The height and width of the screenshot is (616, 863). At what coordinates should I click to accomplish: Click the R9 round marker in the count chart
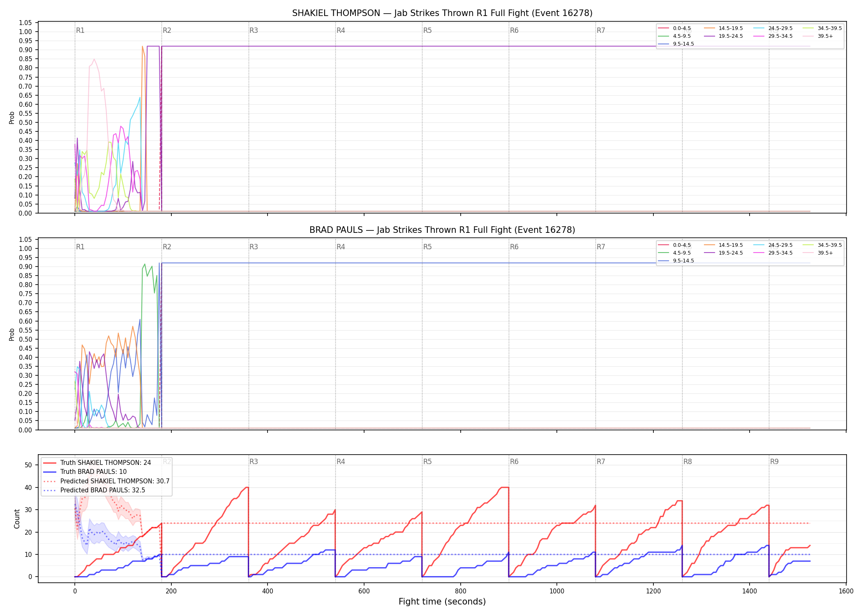(774, 462)
